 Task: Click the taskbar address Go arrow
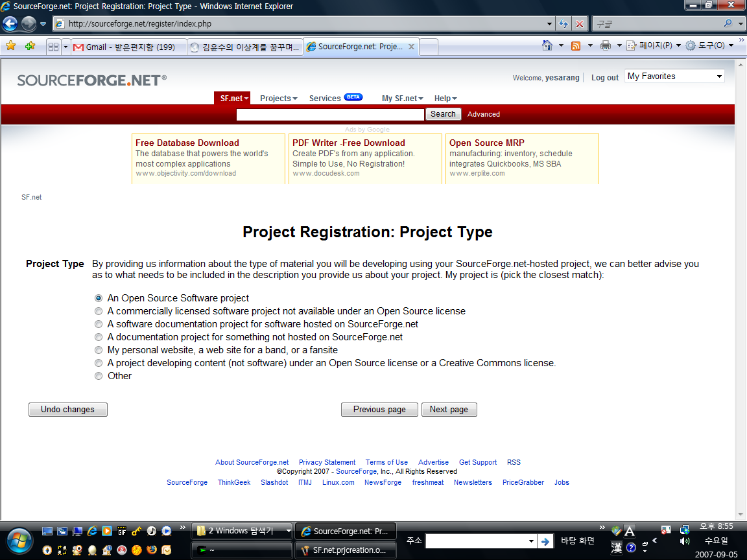click(x=545, y=541)
